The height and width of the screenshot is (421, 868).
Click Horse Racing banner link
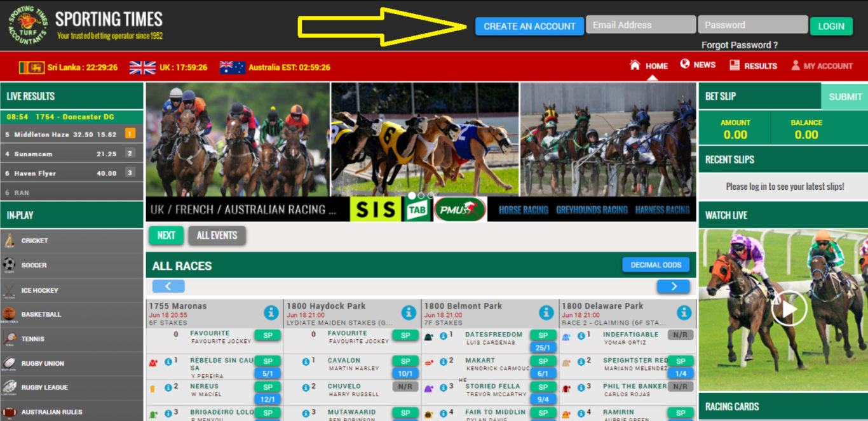(x=523, y=210)
